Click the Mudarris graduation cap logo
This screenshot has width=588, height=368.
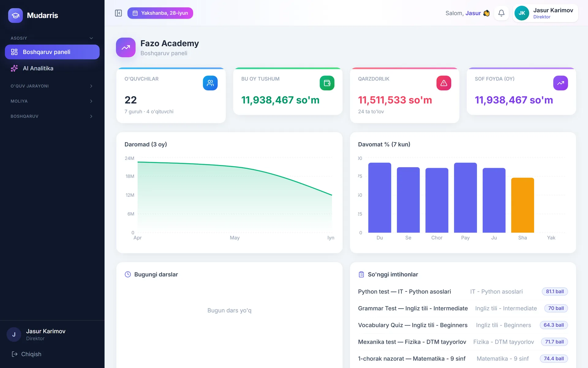tap(15, 15)
